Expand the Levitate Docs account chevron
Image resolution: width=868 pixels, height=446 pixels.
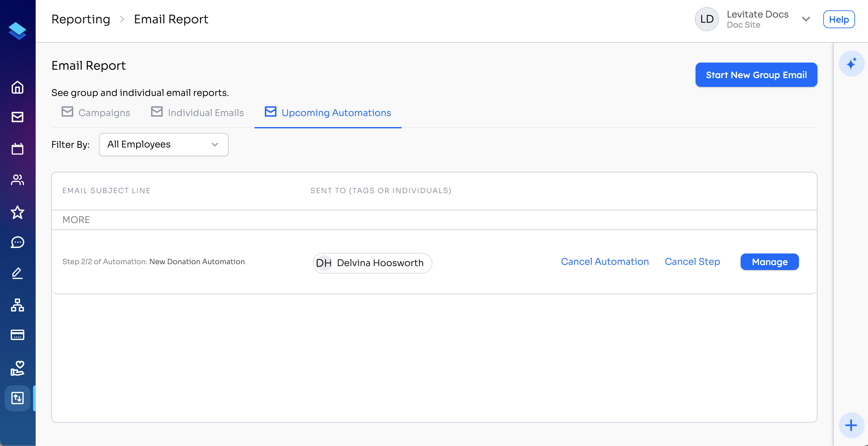point(806,19)
